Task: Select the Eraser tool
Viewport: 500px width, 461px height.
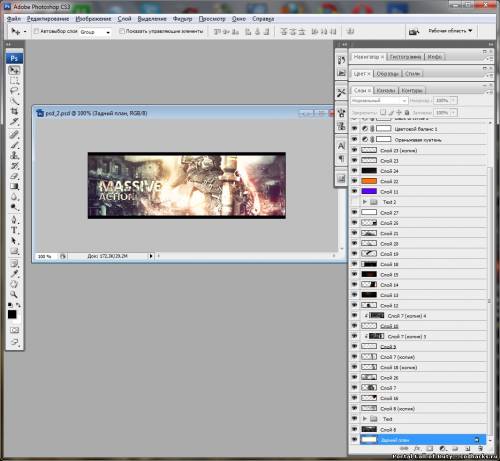Action: [x=14, y=176]
